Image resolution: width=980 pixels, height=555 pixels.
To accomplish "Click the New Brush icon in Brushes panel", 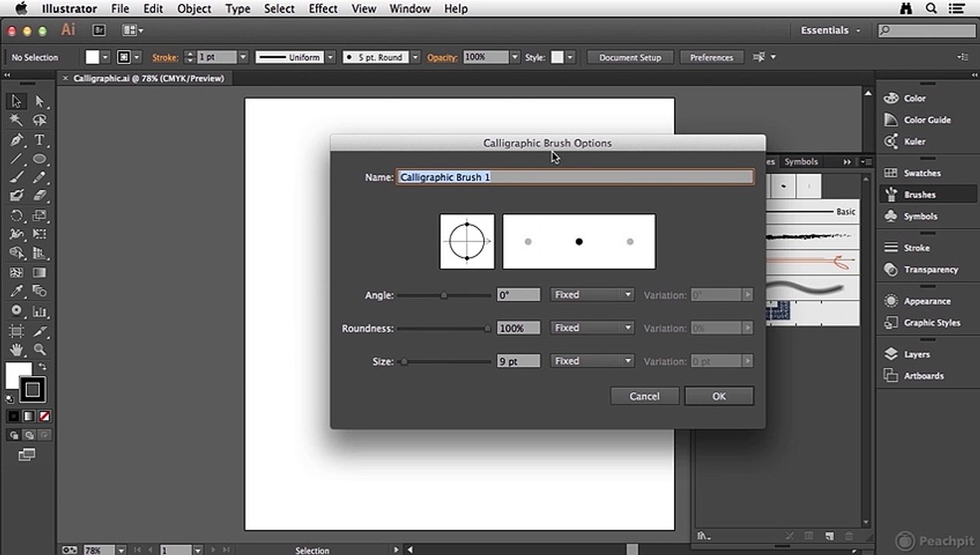I will pos(829,536).
